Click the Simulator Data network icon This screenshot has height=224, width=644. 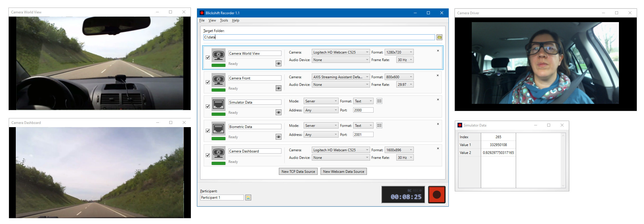pos(218,104)
